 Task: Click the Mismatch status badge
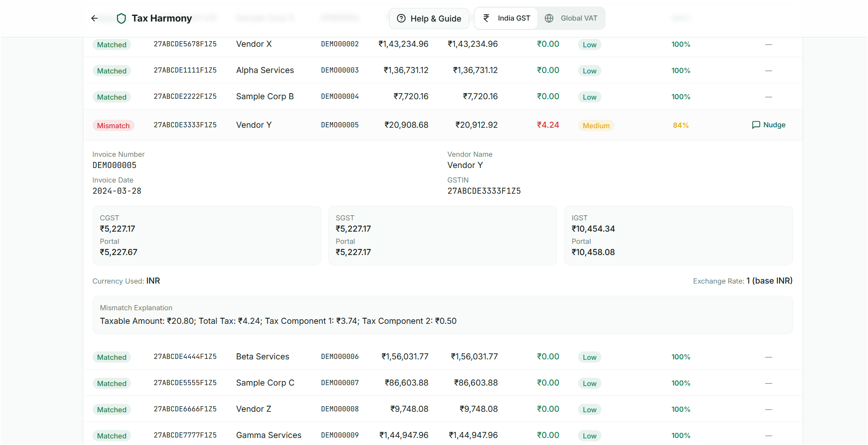point(113,125)
